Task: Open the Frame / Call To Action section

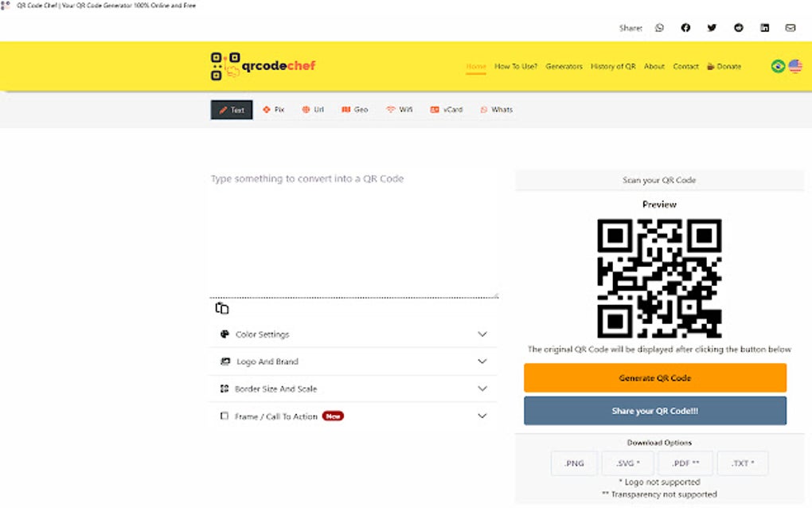Action: (353, 416)
